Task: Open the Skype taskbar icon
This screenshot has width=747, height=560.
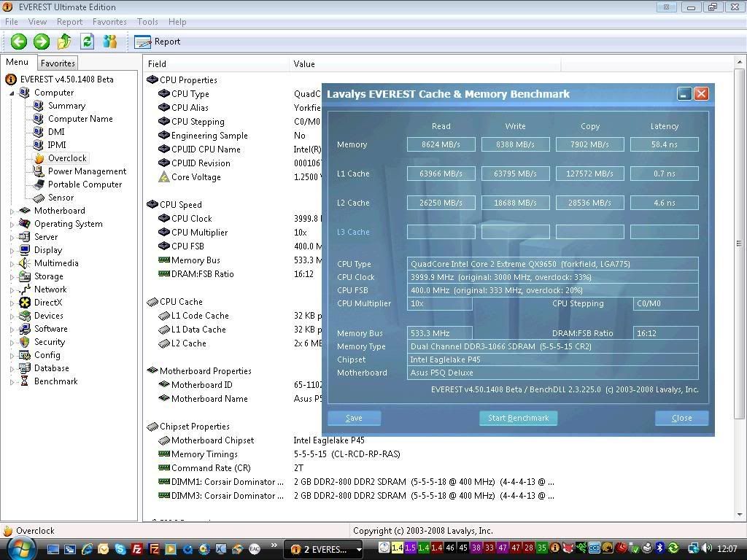Action: 120,549
